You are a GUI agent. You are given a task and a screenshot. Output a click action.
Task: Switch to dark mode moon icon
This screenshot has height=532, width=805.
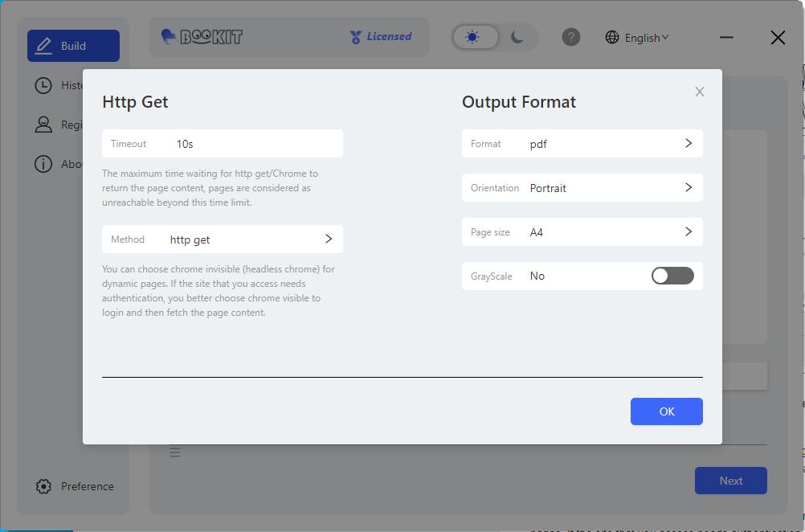(x=517, y=37)
